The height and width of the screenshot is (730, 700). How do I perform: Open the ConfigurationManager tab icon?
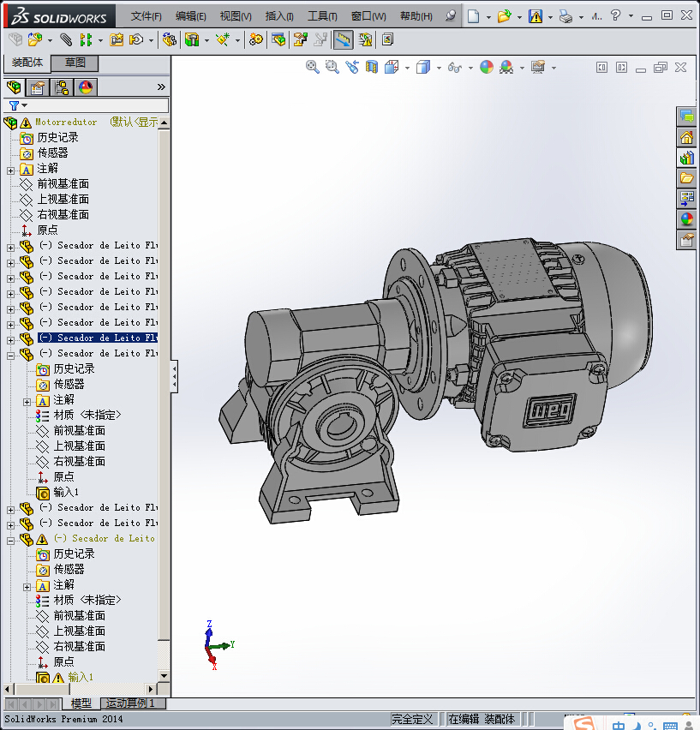(62, 87)
